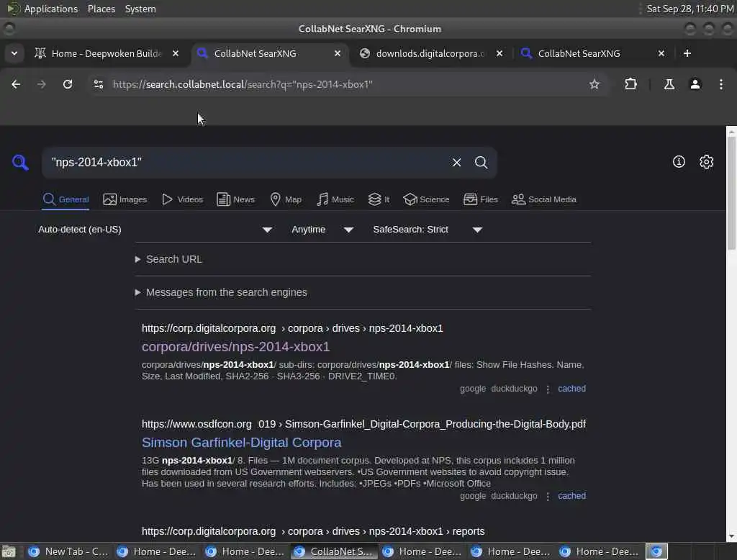The image size is (737, 560).
Task: Open more options for Simson Garfinkel result
Action: (x=548, y=496)
